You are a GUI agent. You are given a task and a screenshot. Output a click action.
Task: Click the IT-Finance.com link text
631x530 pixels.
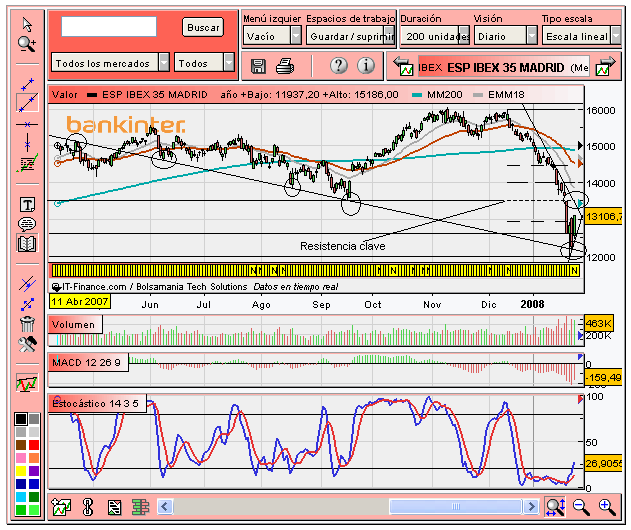point(94,287)
